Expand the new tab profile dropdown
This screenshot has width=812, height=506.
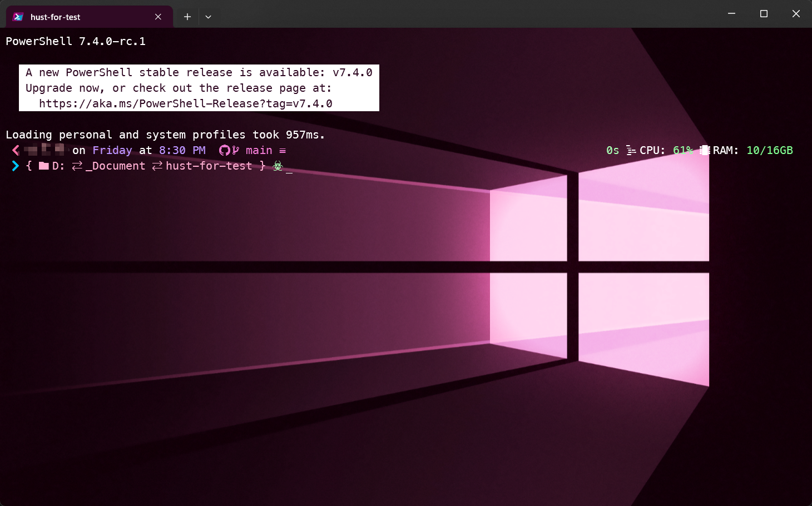(x=208, y=17)
